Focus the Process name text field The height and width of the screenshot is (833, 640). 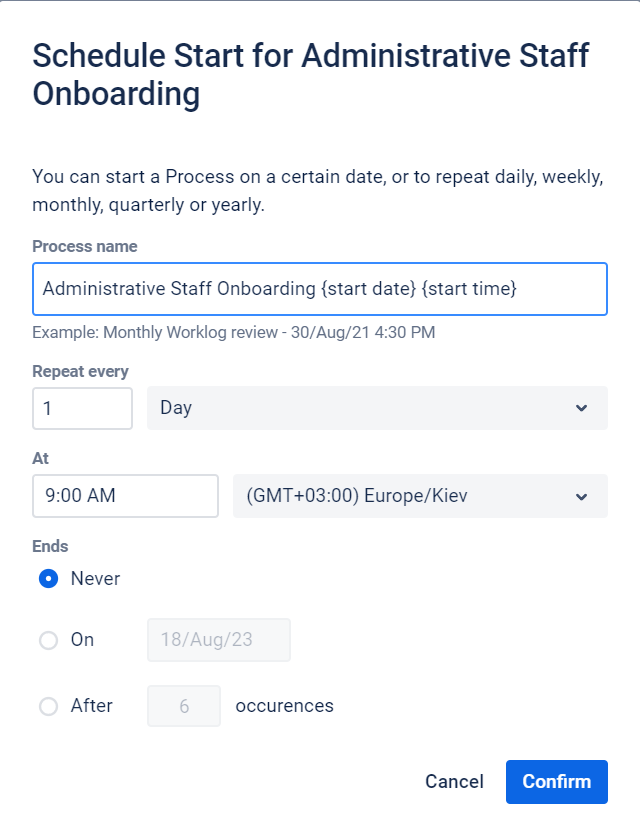click(320, 289)
